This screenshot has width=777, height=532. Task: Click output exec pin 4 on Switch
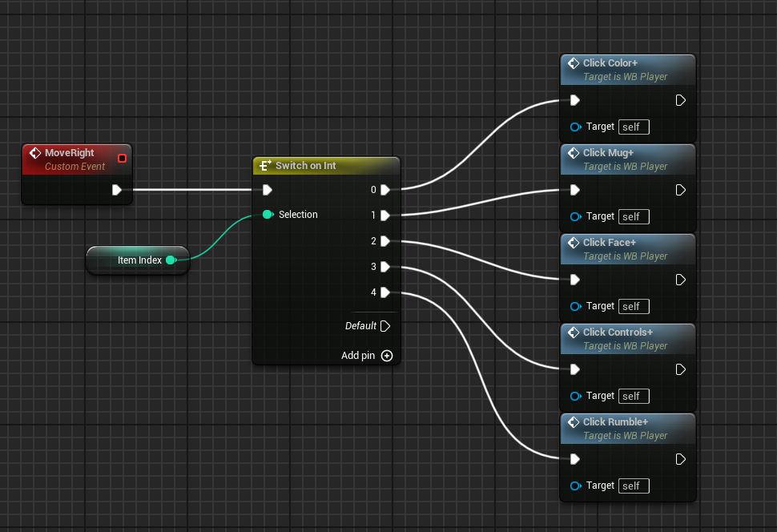click(x=385, y=292)
